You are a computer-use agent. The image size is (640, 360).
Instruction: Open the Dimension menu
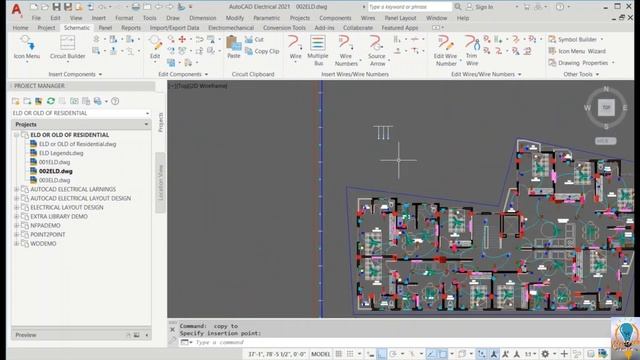pyautogui.click(x=202, y=18)
